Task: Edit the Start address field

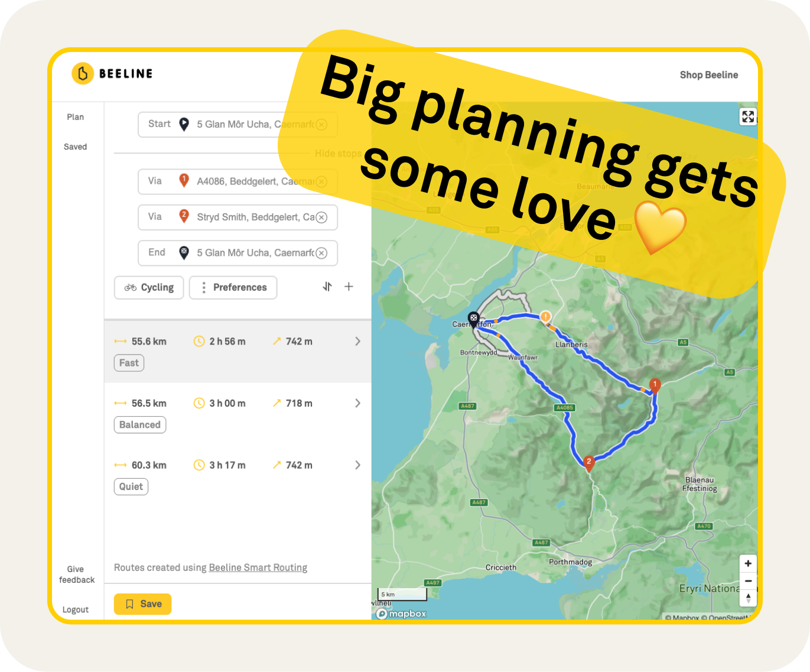Action: pos(238,124)
